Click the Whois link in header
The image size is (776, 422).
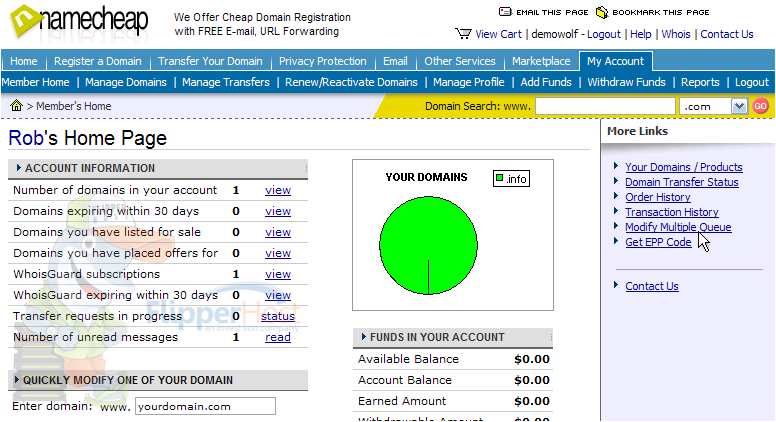pyautogui.click(x=676, y=34)
